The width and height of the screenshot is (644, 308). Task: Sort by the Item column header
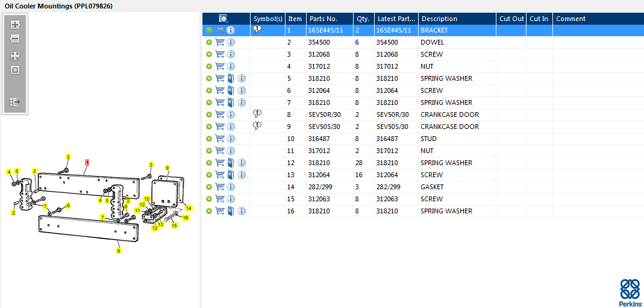(x=296, y=19)
